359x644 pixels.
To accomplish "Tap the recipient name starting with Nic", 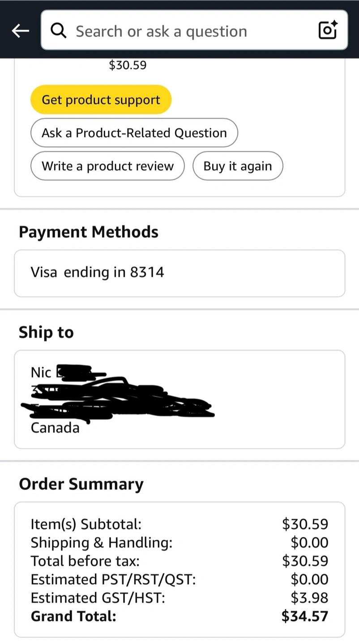I will (41, 372).
